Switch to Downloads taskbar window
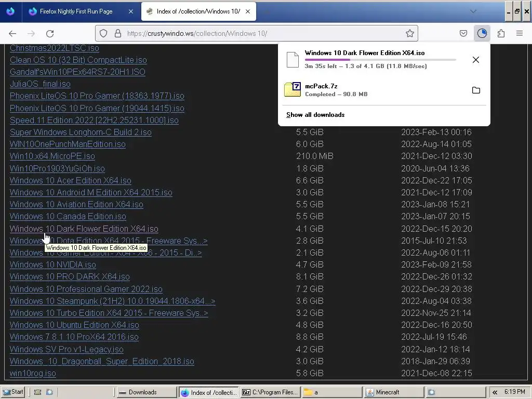532x399 pixels. tap(147, 392)
